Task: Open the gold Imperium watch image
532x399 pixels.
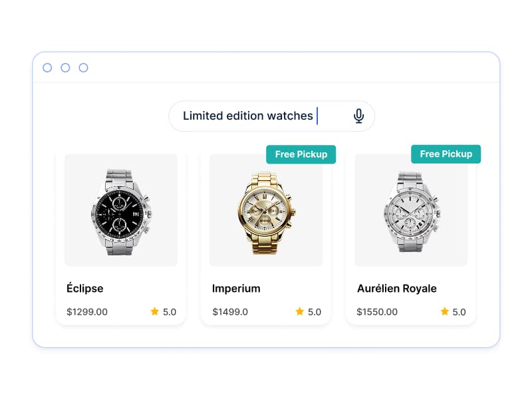Action: 266,210
